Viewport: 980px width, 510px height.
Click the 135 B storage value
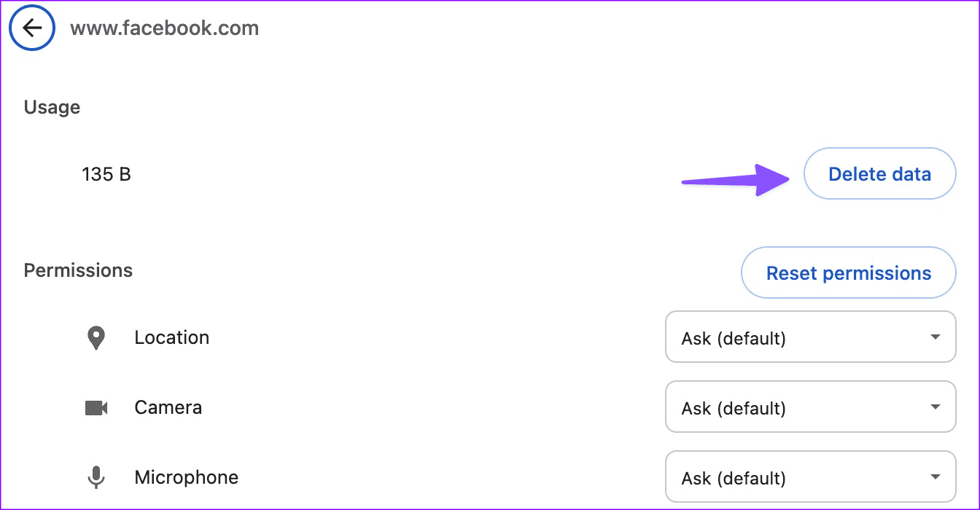tap(106, 174)
